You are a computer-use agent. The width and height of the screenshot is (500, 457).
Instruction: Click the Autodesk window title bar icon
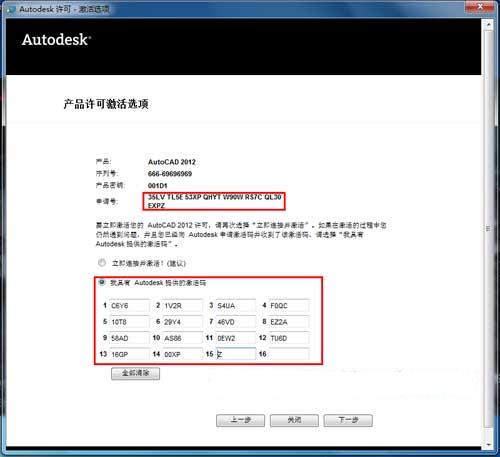click(11, 9)
